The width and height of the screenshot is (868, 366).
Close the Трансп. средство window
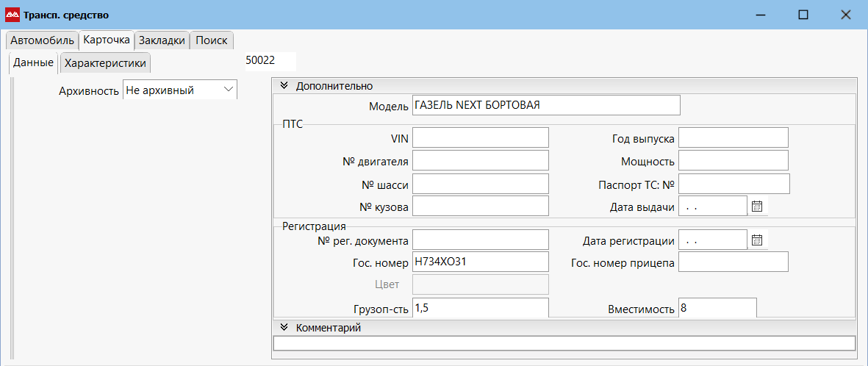[x=845, y=15]
